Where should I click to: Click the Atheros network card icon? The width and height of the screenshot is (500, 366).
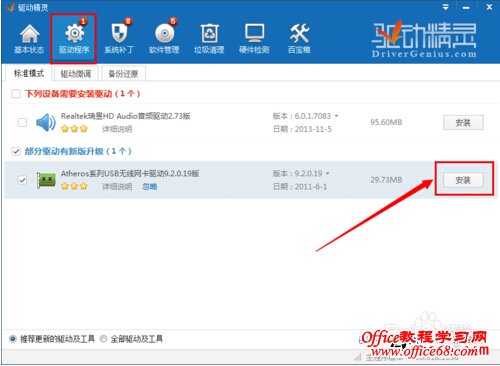(x=46, y=180)
